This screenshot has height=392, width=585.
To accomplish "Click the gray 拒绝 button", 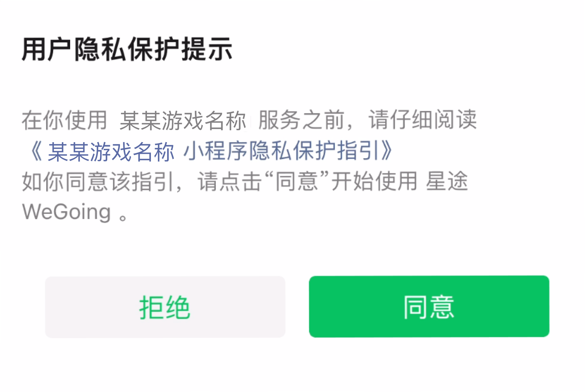I will click(165, 307).
